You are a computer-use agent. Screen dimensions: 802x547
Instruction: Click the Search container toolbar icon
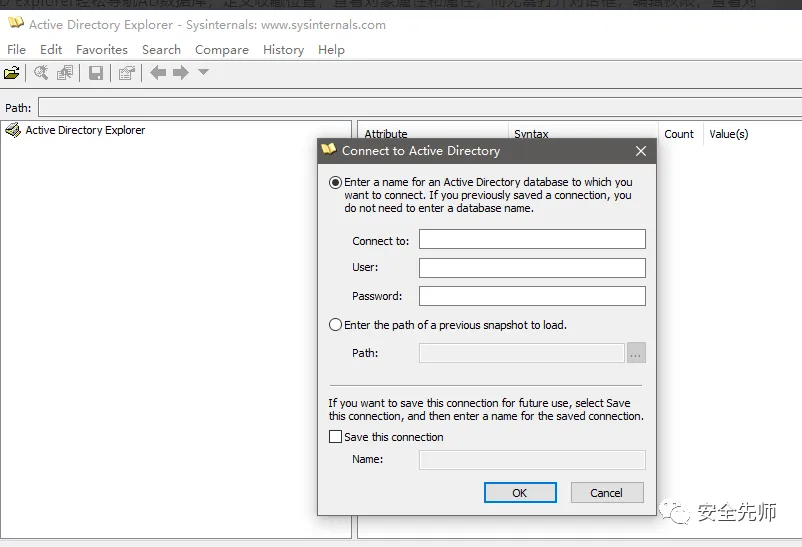(41, 73)
